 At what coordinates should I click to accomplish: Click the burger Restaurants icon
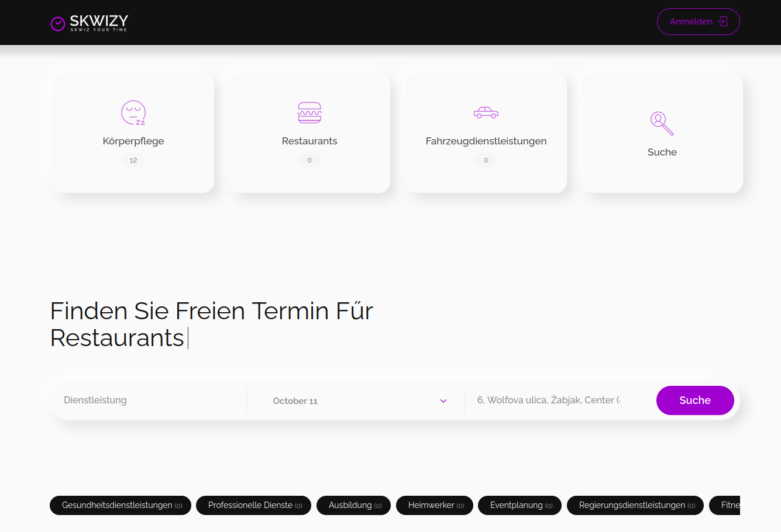pos(309,112)
